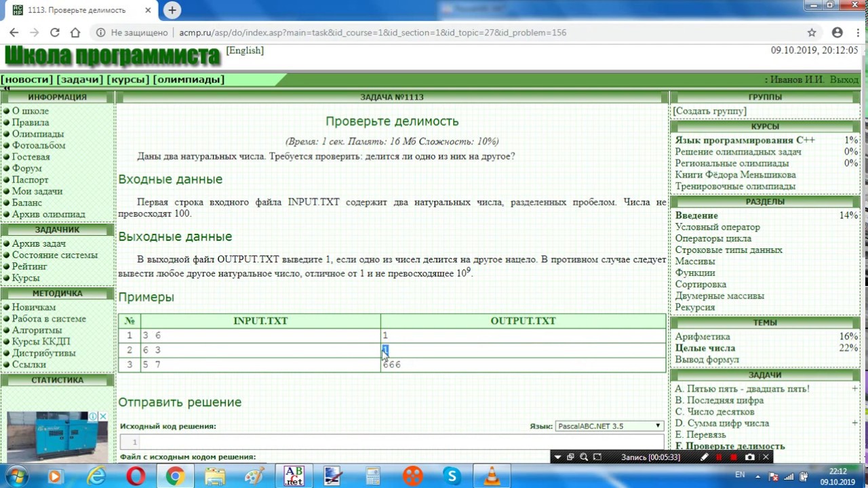Open the browser home page icon

pos(75,33)
